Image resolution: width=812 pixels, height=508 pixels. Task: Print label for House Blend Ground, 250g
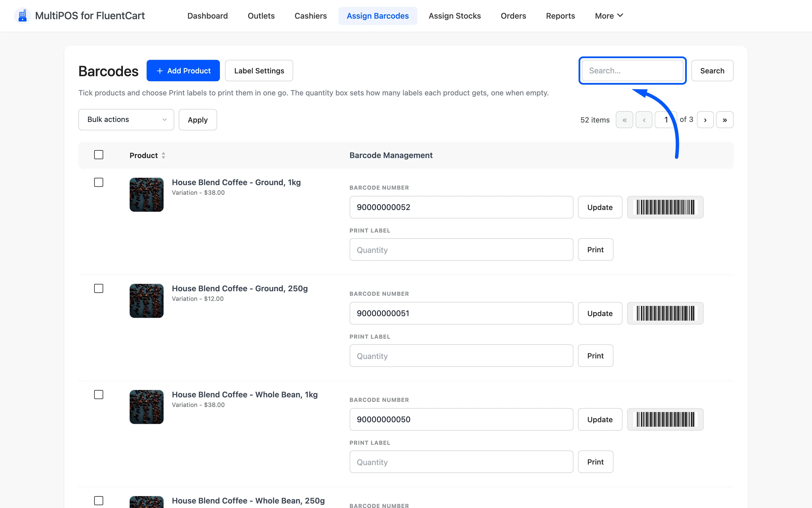[x=595, y=356]
